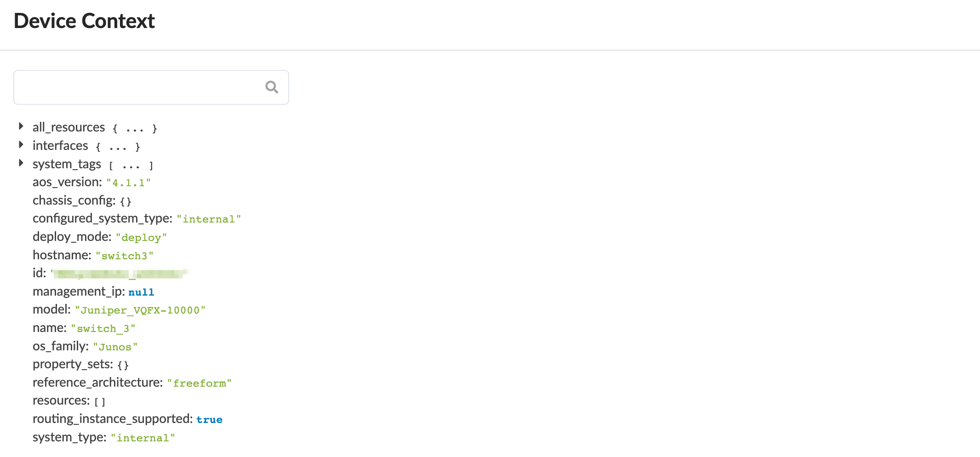Expand the system_tags array node
Screen dimensions: 980x457
pos(21,163)
